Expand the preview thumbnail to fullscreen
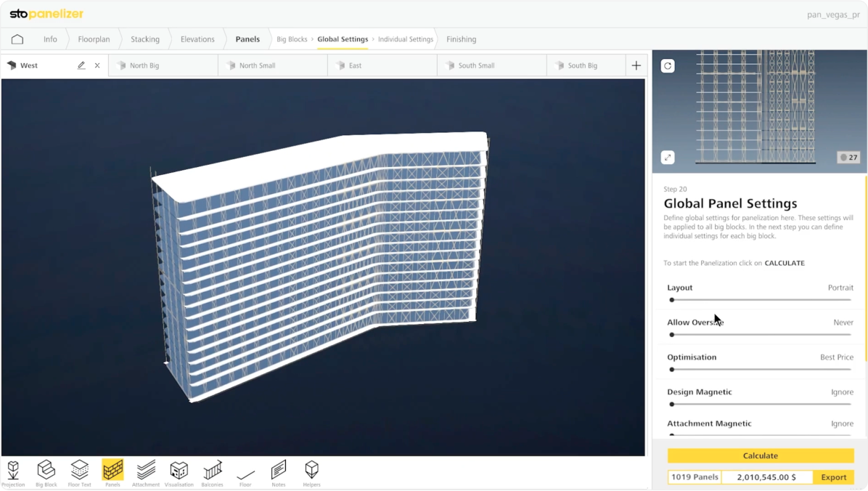Screen dimensions: 868x491 [x=668, y=157]
